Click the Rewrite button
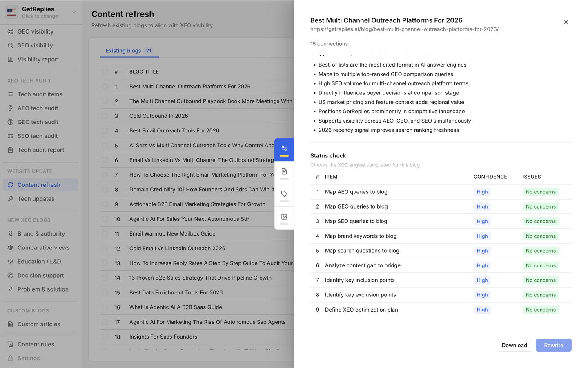This screenshot has height=368, width=588. coord(554,345)
